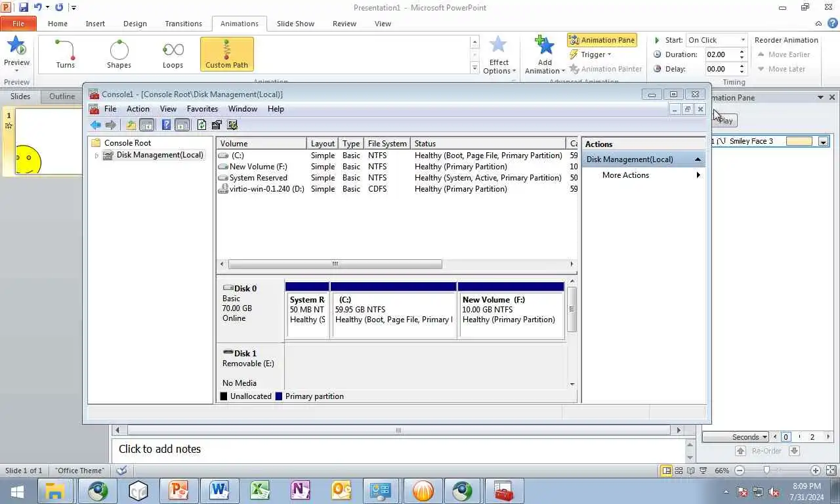Open the Window menu in Console1

tap(242, 109)
